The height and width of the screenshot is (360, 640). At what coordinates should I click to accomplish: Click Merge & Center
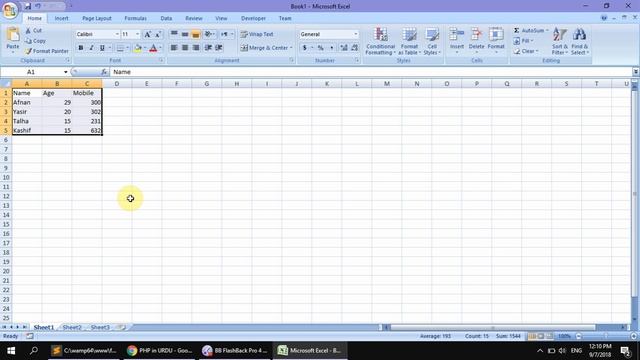click(266, 48)
